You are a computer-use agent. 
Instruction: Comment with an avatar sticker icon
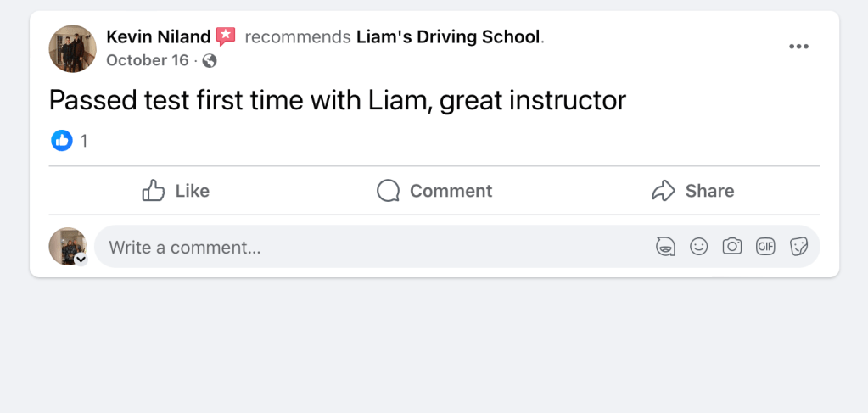pyautogui.click(x=665, y=247)
